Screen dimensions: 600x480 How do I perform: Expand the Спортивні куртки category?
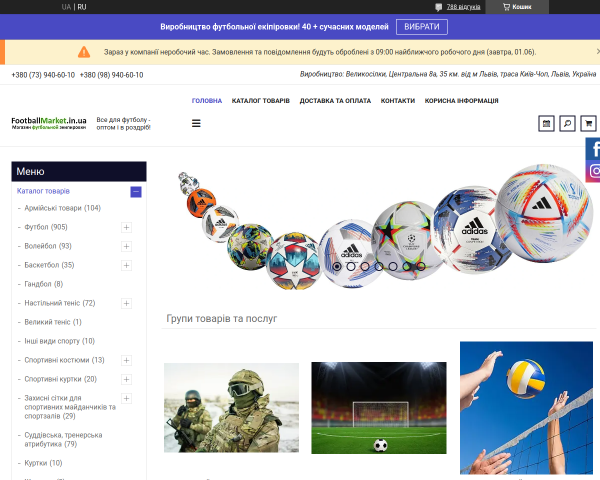[126, 379]
